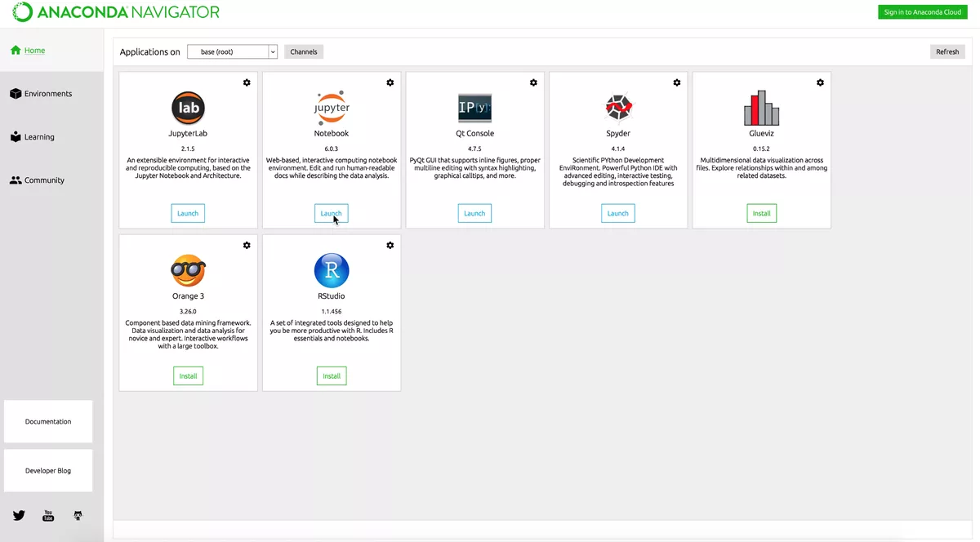Sign in to Anaconda Cloud
Screen dimensions: 980x542
(923, 12)
